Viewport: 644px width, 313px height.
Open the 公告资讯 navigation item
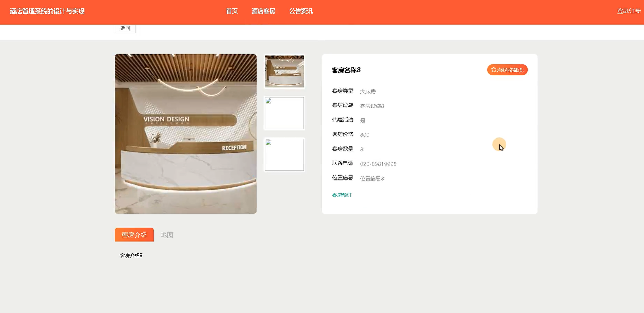pos(301,11)
